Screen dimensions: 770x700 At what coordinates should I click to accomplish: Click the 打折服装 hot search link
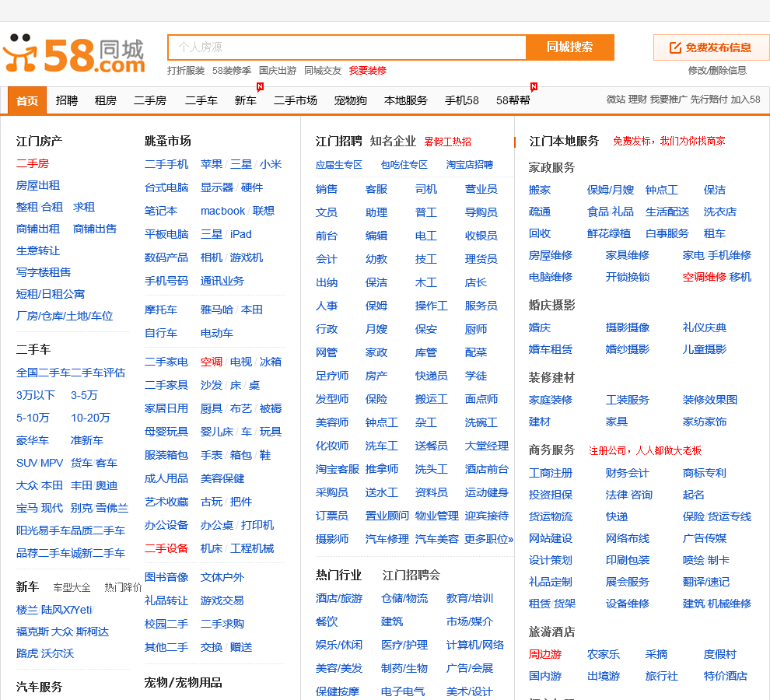(x=186, y=71)
